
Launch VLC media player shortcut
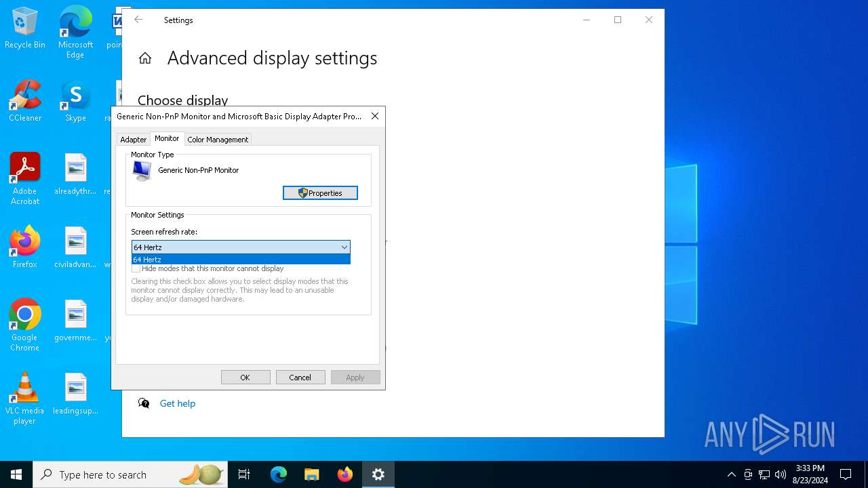pos(25,399)
